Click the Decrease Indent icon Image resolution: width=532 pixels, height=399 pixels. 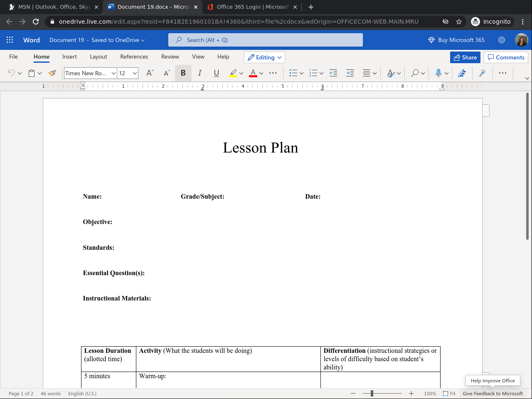point(333,73)
